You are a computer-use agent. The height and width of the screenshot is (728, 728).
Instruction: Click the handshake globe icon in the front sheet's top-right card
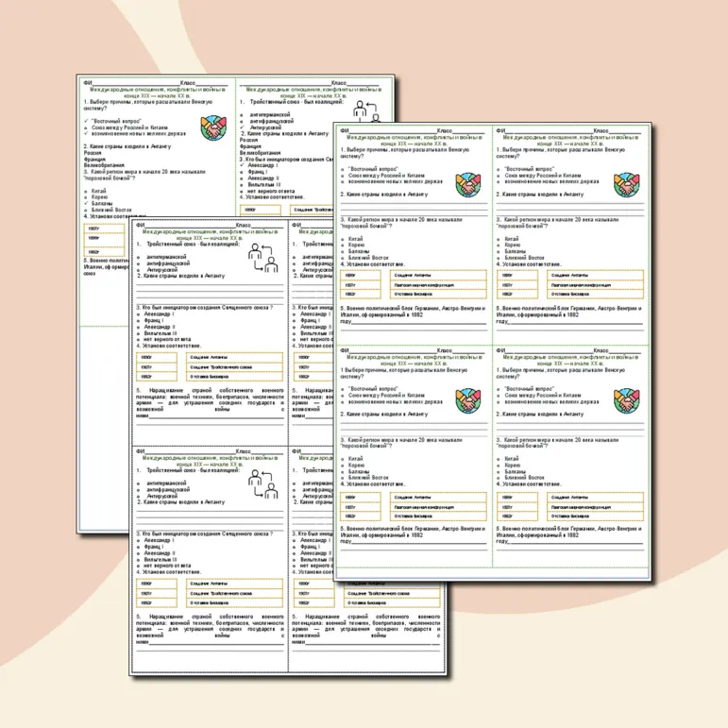click(x=626, y=185)
